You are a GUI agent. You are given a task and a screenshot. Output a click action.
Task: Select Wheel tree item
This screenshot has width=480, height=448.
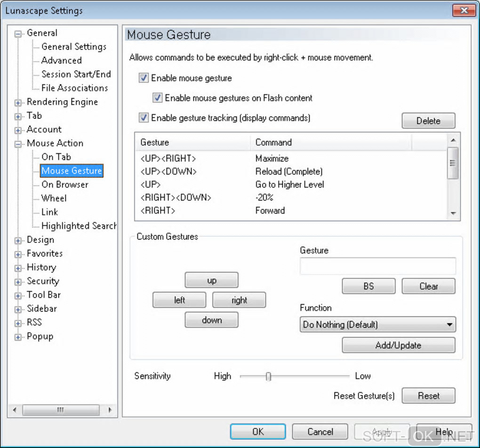(54, 198)
